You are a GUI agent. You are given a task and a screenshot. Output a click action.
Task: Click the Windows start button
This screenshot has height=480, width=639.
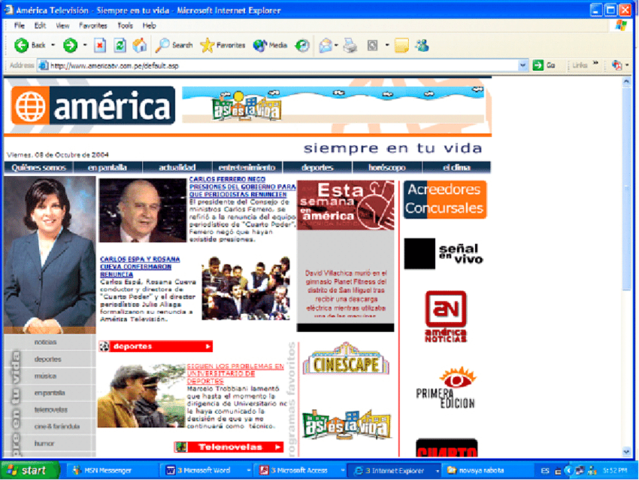click(x=30, y=471)
